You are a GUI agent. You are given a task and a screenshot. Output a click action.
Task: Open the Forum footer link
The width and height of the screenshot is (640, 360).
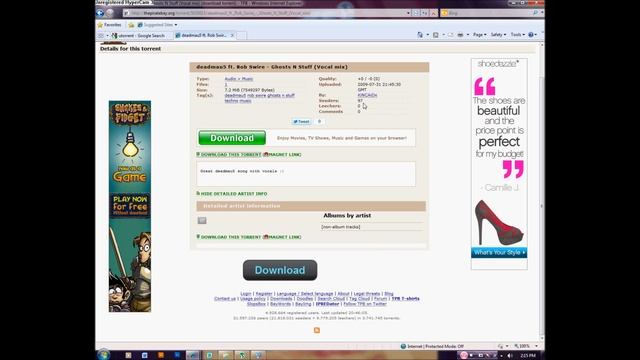click(x=380, y=299)
